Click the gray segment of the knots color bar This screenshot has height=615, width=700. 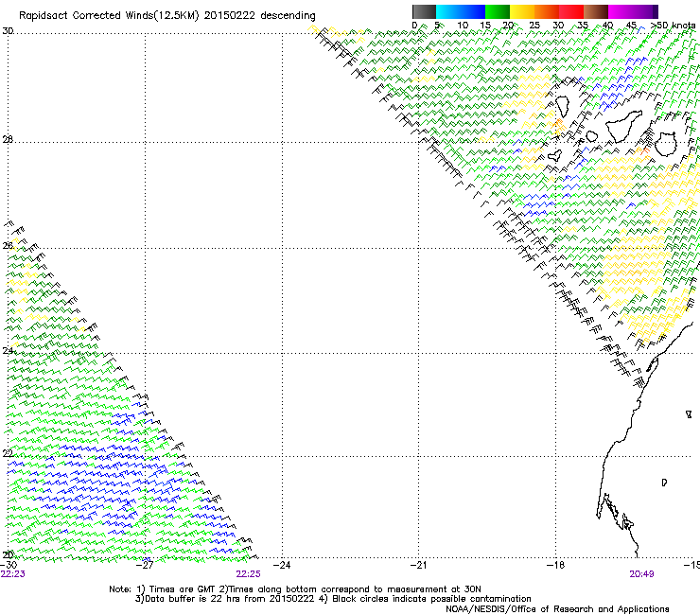424,11
